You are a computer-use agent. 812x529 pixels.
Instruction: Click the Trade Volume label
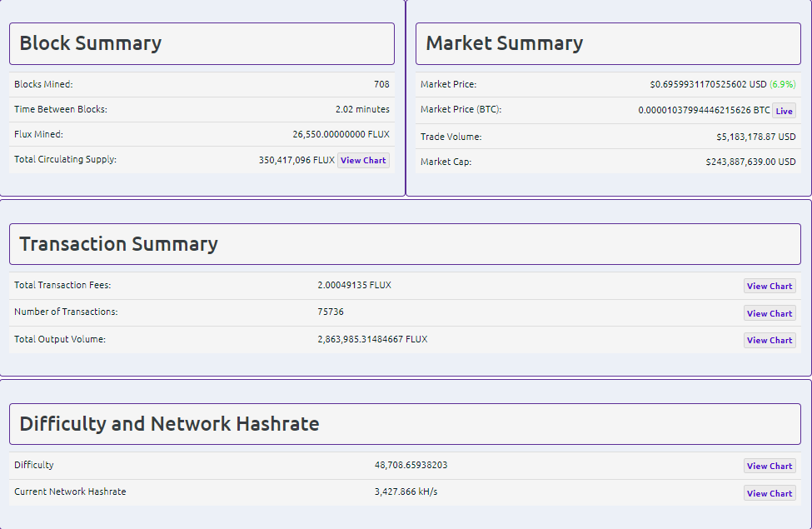(451, 137)
